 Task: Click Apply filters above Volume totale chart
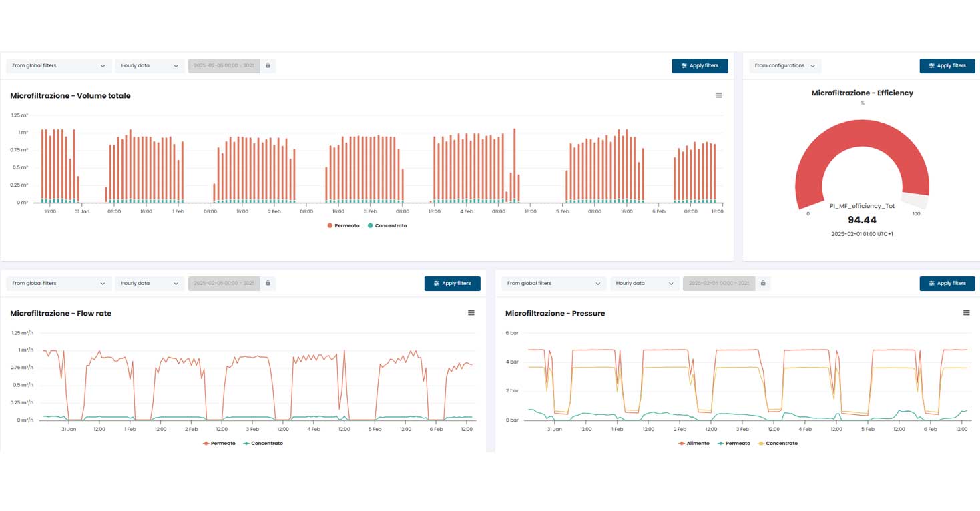pos(700,66)
